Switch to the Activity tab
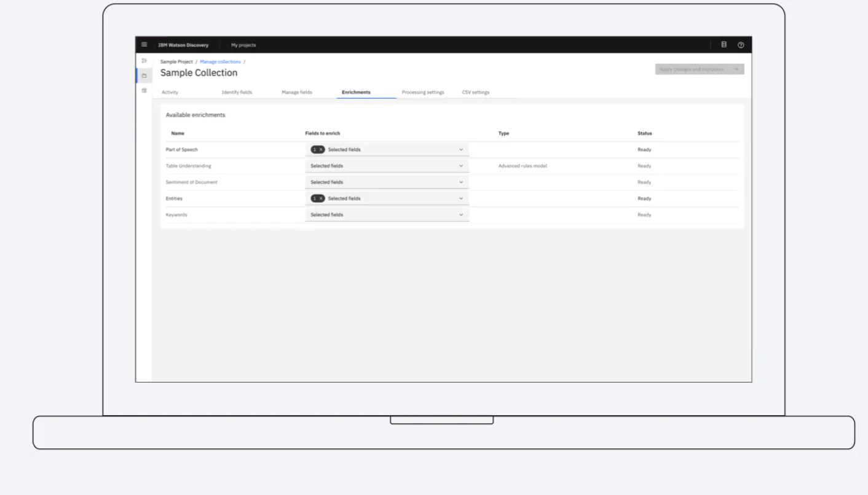868x495 pixels. point(170,92)
